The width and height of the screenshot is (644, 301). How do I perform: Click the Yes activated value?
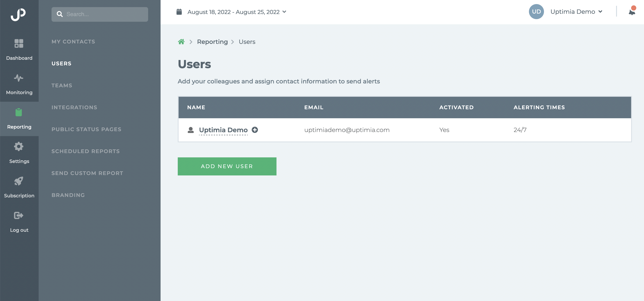444,130
